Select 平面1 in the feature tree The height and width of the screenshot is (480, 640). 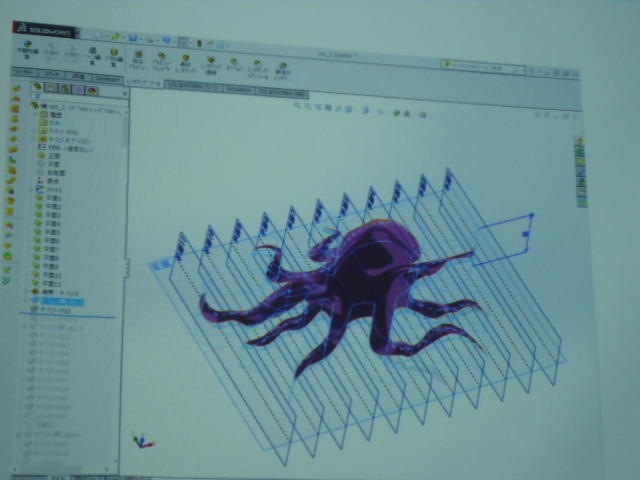click(x=49, y=198)
